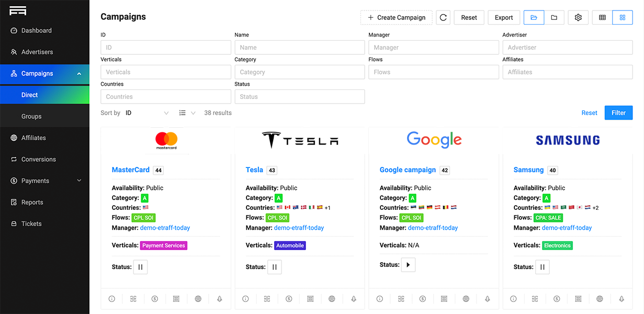Screen dimensions: 644x314
Task: Click the dollar icon on Tesla card
Action: [x=289, y=299]
